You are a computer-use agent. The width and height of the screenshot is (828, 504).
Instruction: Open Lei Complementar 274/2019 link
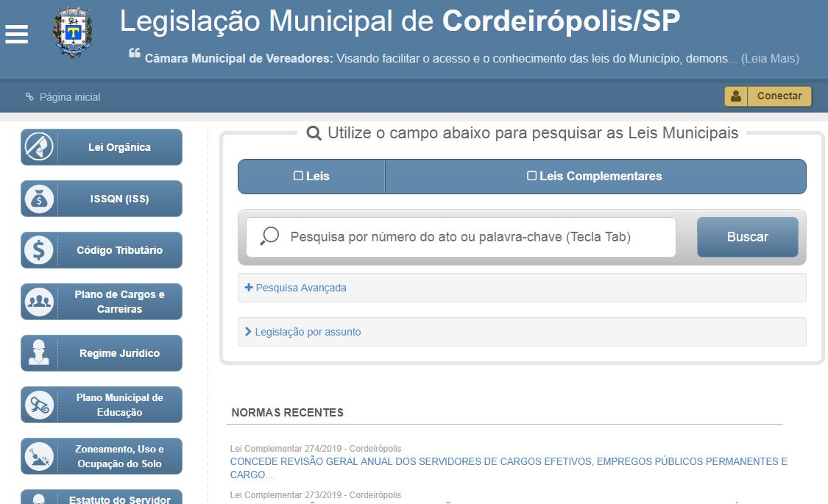[x=509, y=462]
